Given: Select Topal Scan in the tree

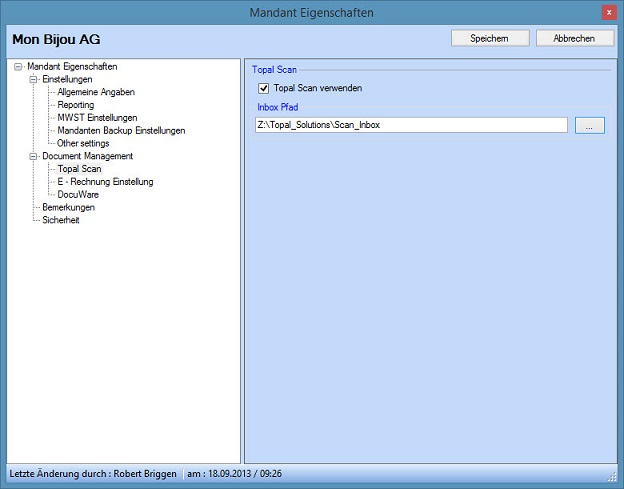Looking at the screenshot, I should [79, 169].
